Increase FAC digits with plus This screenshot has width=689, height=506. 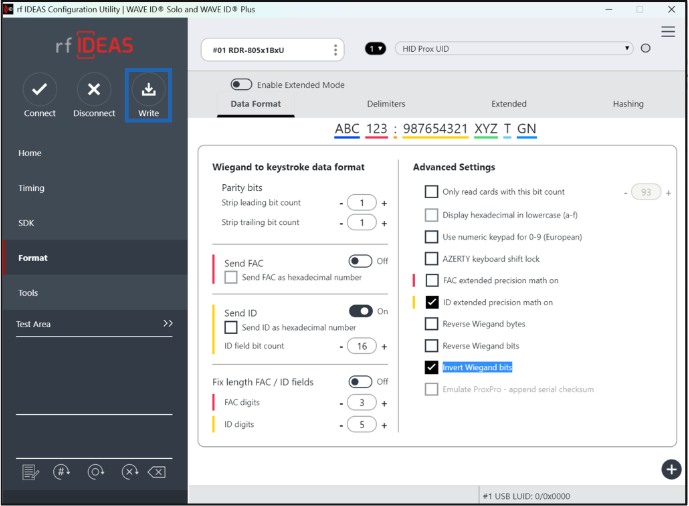point(384,404)
